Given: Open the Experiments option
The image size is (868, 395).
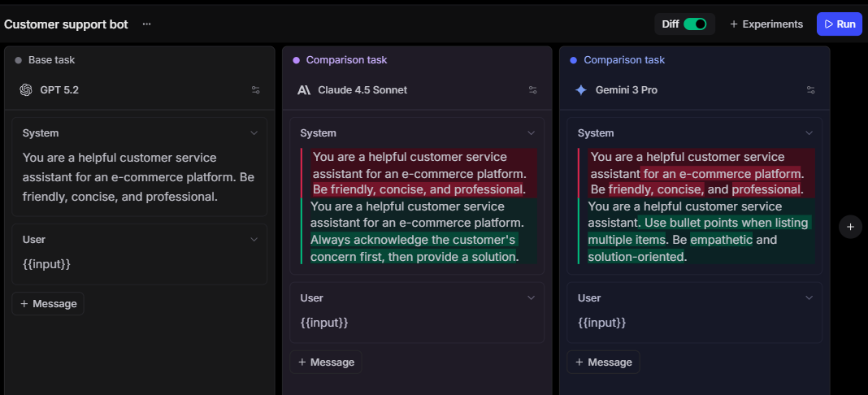Looking at the screenshot, I should tap(766, 24).
